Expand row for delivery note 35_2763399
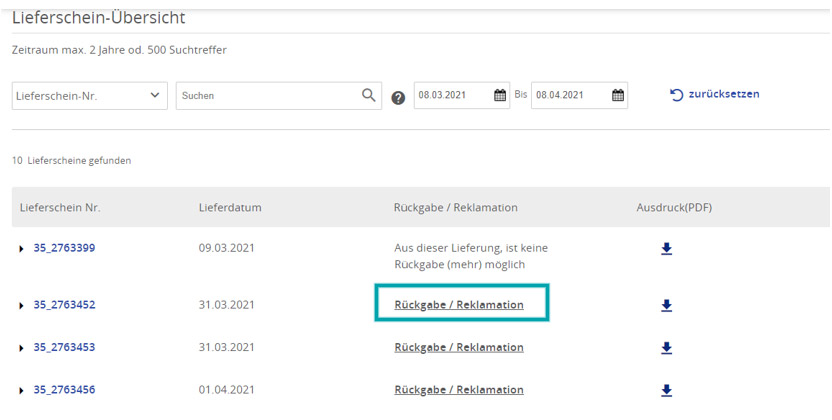832x420 pixels. point(22,249)
